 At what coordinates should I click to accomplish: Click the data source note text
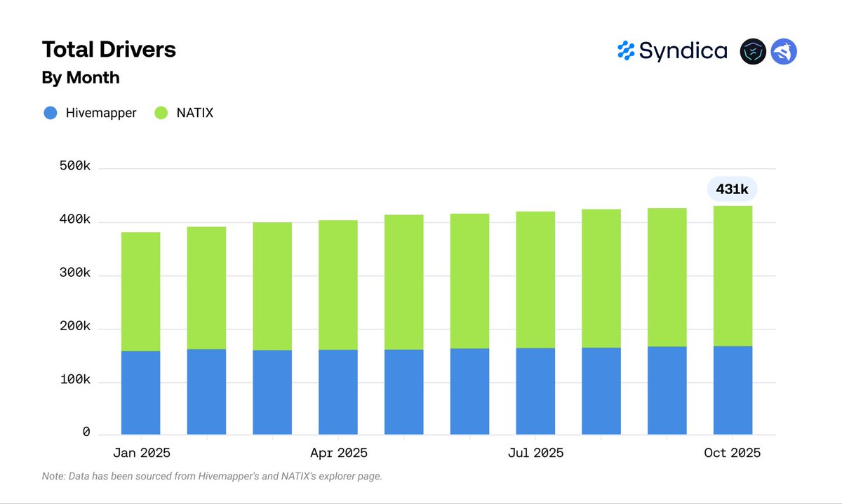(x=212, y=477)
